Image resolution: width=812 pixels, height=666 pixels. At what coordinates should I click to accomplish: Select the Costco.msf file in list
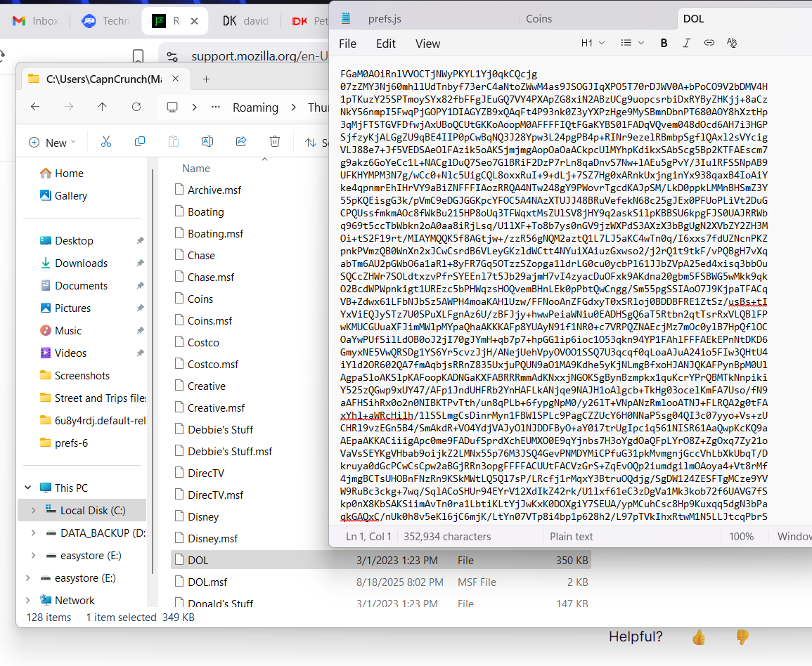(213, 365)
